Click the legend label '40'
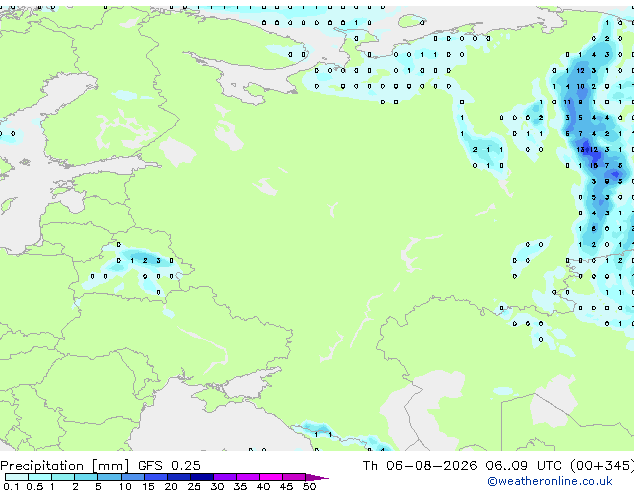 [263, 486]
